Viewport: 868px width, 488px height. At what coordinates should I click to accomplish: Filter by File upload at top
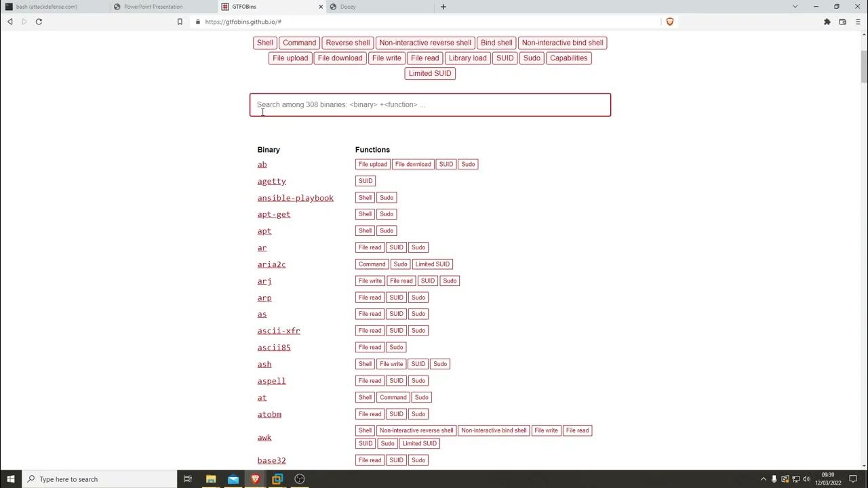coord(290,58)
